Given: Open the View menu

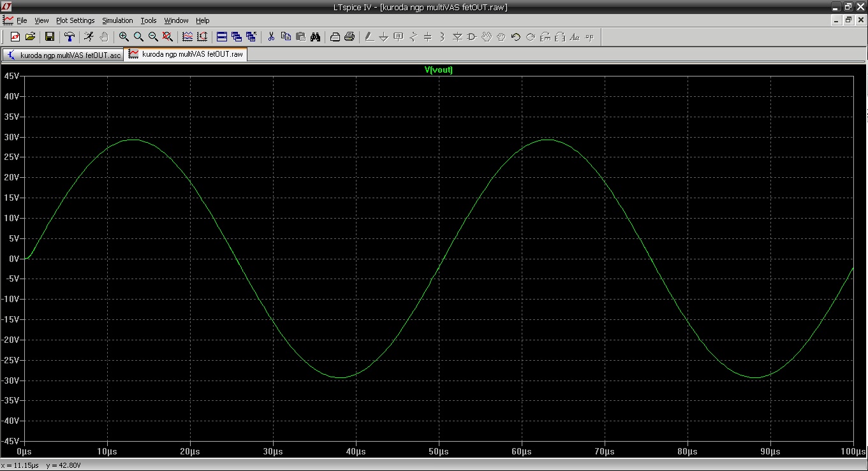Looking at the screenshot, I should 41,20.
